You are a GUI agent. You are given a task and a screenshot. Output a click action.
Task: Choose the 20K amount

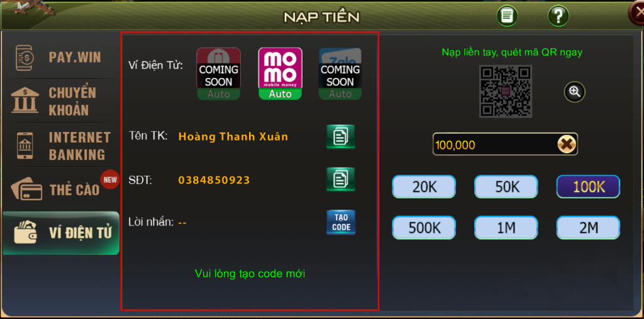[424, 187]
